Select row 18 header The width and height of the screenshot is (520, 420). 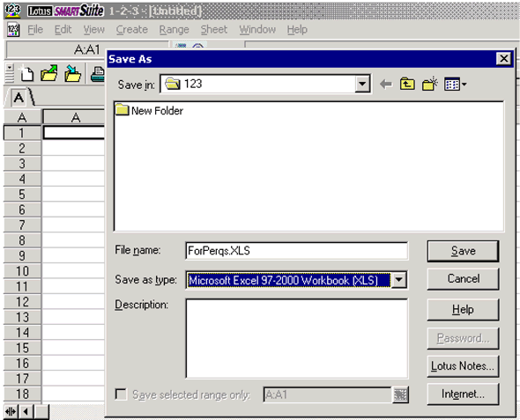point(22,394)
